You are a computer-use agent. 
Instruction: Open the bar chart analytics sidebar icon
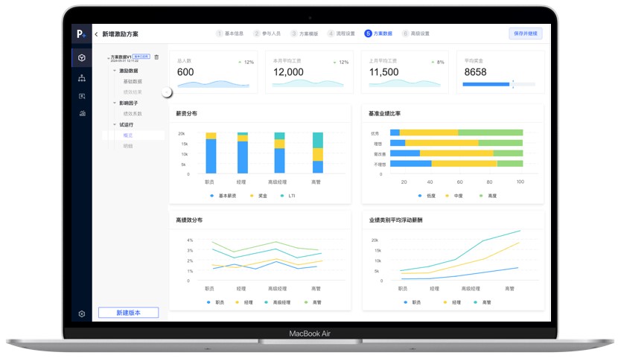coord(81,114)
